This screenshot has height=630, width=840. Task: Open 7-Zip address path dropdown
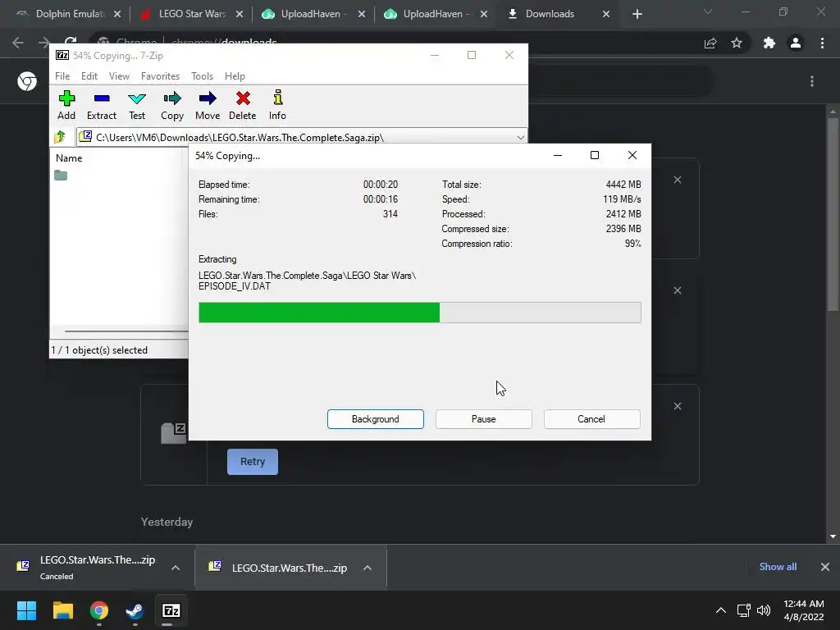click(x=520, y=138)
